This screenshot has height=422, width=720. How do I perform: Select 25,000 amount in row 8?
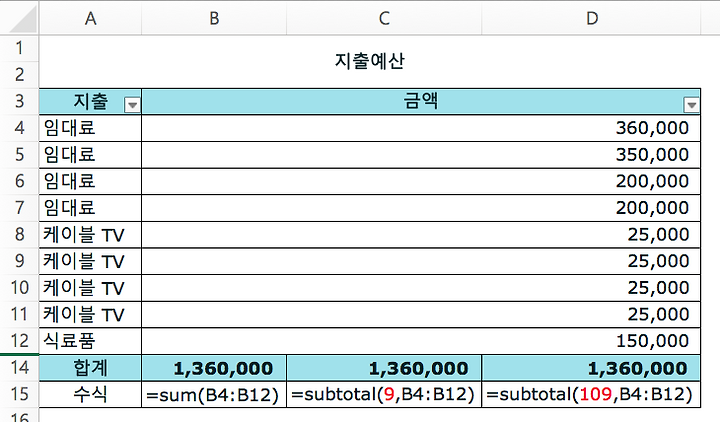421,234
